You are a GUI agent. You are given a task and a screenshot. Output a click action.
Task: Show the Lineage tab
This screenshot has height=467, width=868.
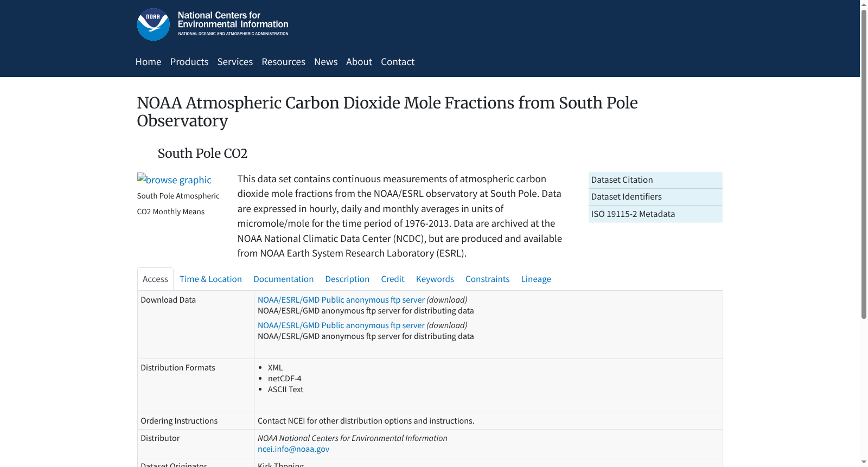point(536,279)
